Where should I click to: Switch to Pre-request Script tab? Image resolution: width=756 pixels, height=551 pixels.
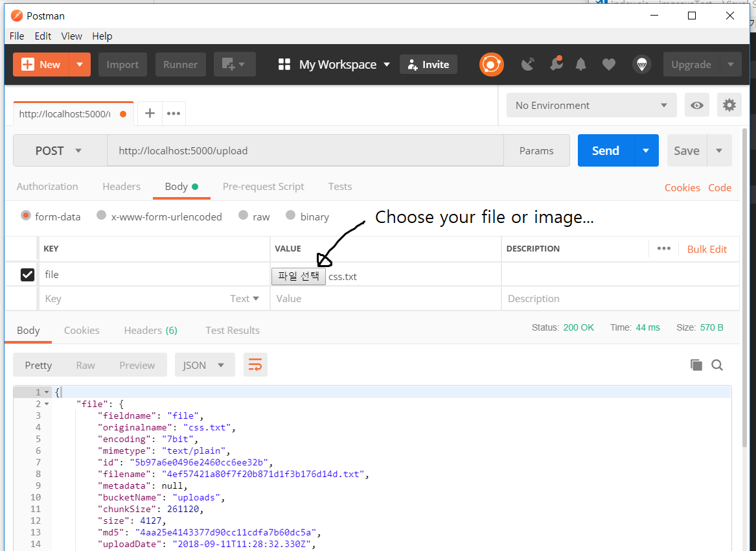[263, 186]
